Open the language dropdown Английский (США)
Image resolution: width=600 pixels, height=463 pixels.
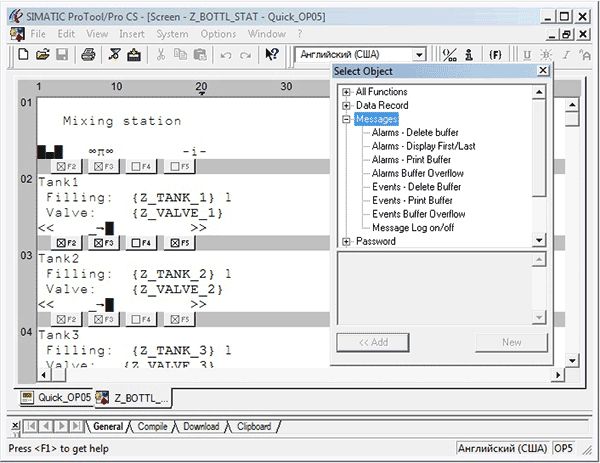click(419, 55)
